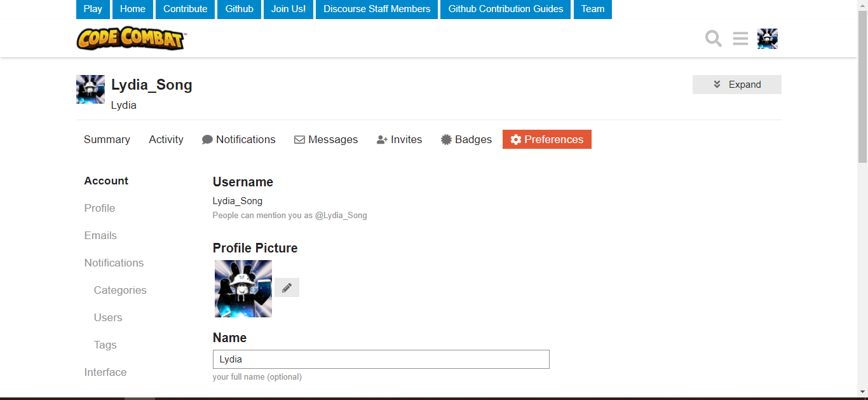The image size is (868, 400).
Task: Click the pencil edit profile picture icon
Action: coord(287,287)
